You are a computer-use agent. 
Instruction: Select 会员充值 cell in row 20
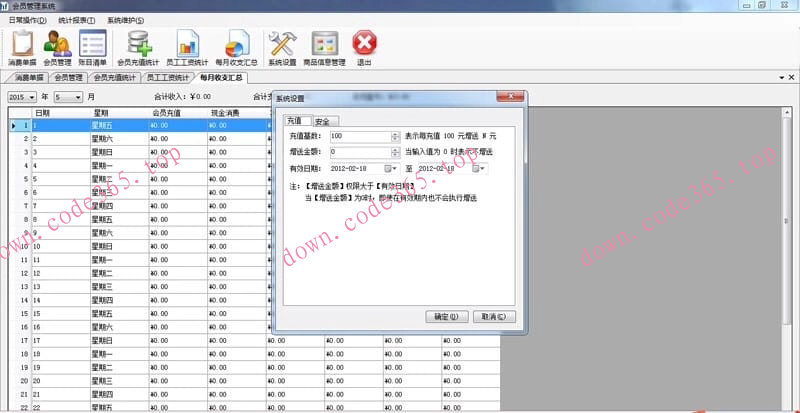[x=178, y=380]
